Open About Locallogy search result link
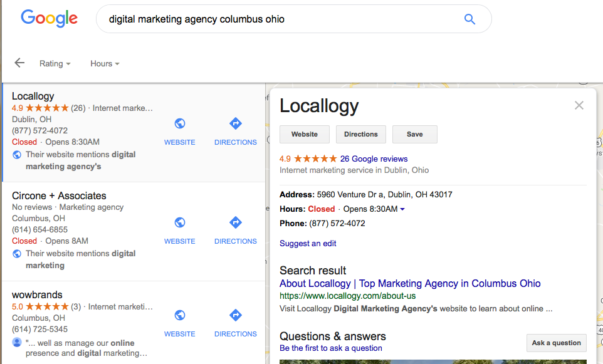 click(410, 283)
